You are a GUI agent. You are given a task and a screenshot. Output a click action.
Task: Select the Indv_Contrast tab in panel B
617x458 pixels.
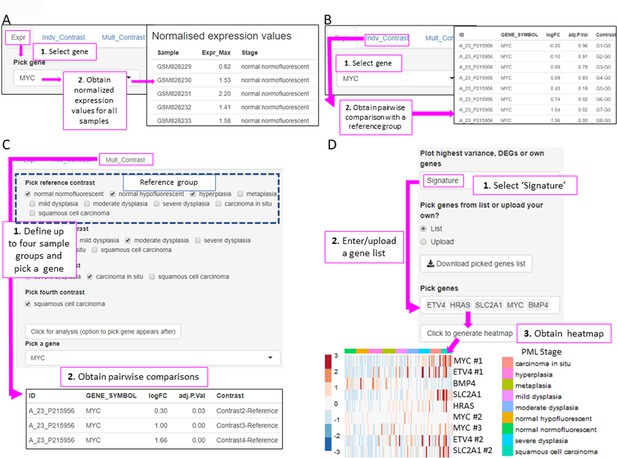pos(387,38)
